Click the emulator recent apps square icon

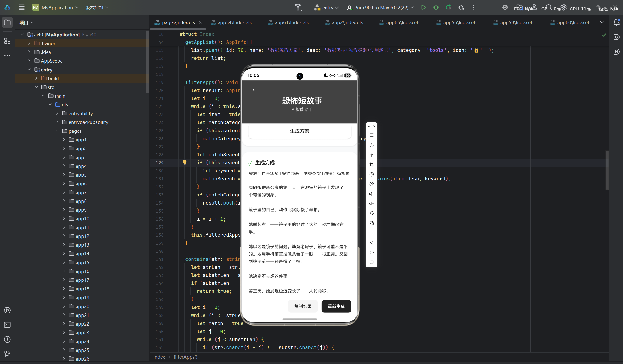click(371, 262)
